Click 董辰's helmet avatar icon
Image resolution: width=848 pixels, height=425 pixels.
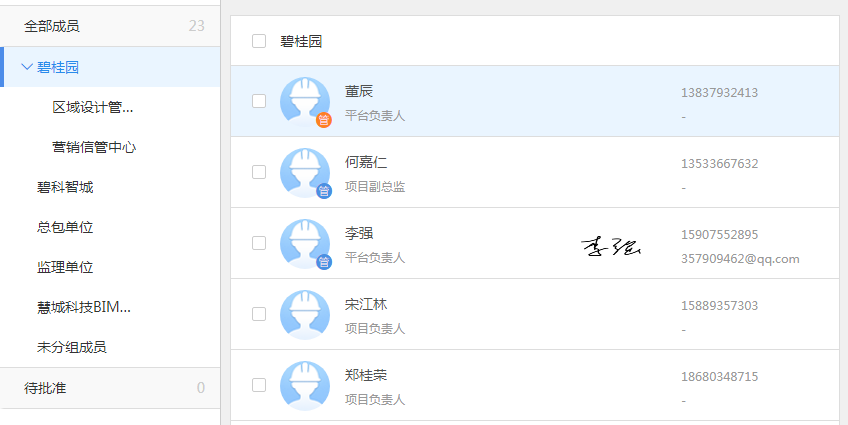(304, 99)
